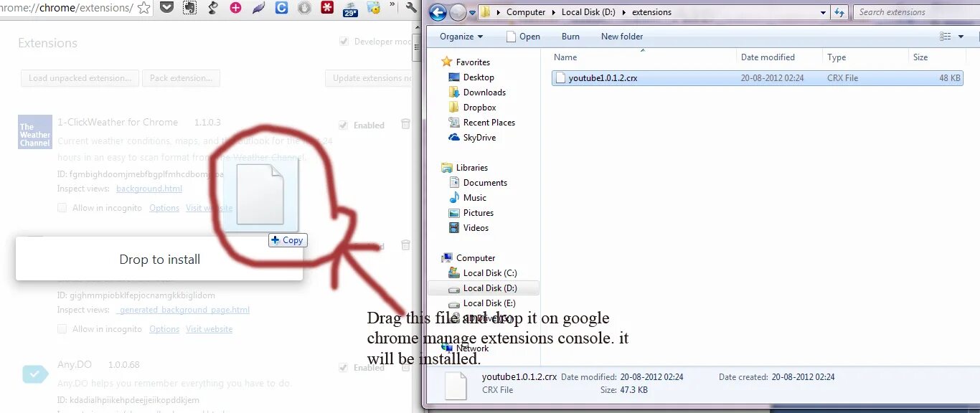Click the blue C extension icon
The width and height of the screenshot is (980, 413).
coord(281,8)
